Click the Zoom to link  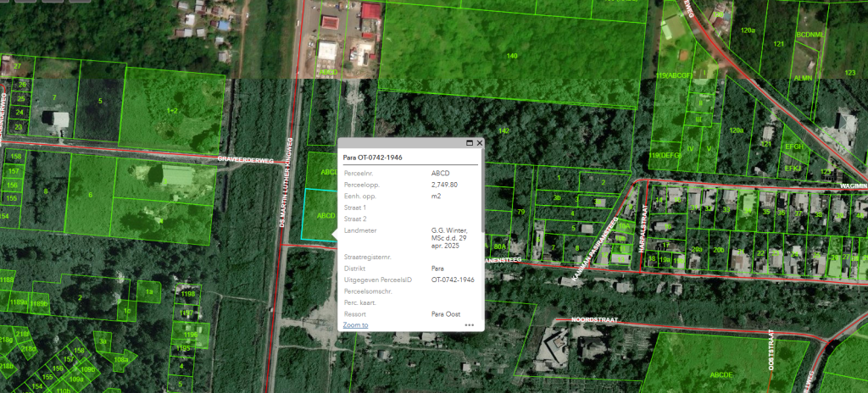click(355, 324)
